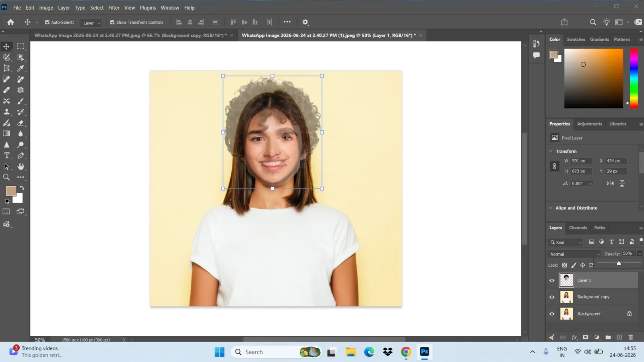The image size is (644, 362).
Task: Toggle lock transparent pixels
Action: (564, 265)
